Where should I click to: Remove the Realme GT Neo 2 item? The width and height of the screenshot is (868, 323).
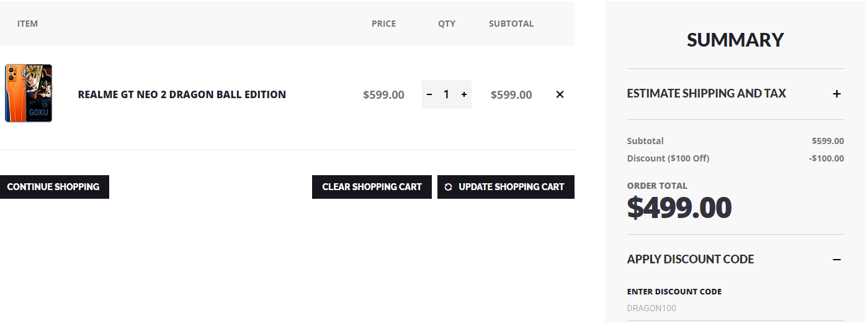(x=560, y=94)
